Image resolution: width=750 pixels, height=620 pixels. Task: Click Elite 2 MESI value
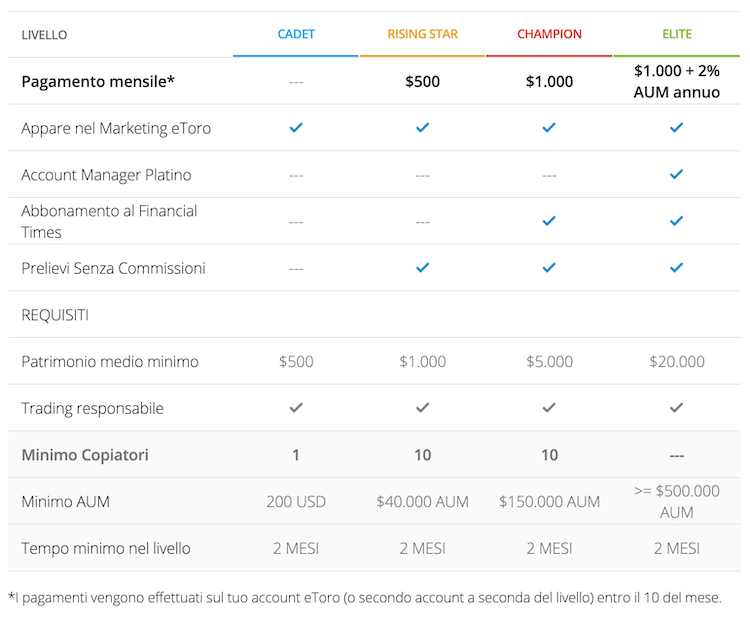point(677,548)
